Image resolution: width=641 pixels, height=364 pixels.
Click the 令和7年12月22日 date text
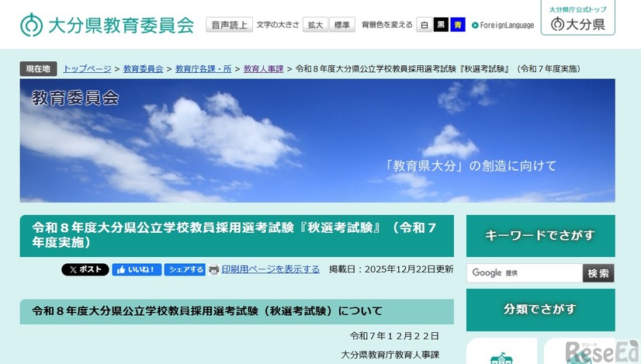(x=394, y=336)
